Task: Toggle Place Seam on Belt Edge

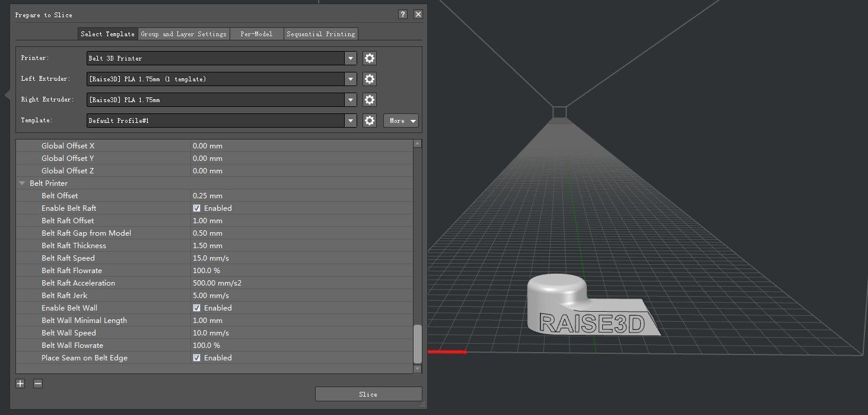Action: click(x=196, y=357)
